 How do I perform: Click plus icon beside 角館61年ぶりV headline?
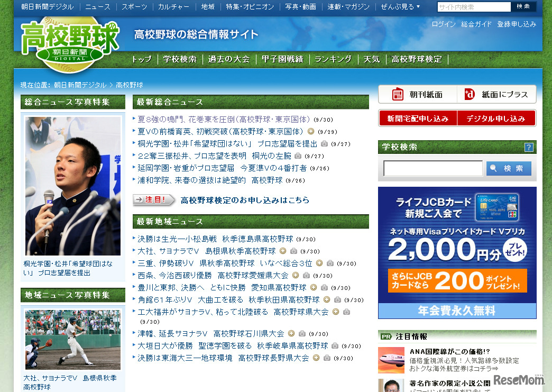coord(326,299)
